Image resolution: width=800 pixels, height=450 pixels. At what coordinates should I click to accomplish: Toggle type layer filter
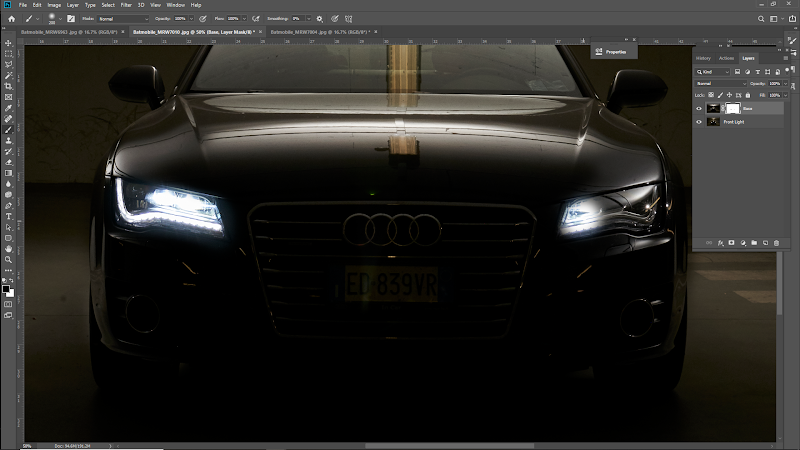[758, 72]
